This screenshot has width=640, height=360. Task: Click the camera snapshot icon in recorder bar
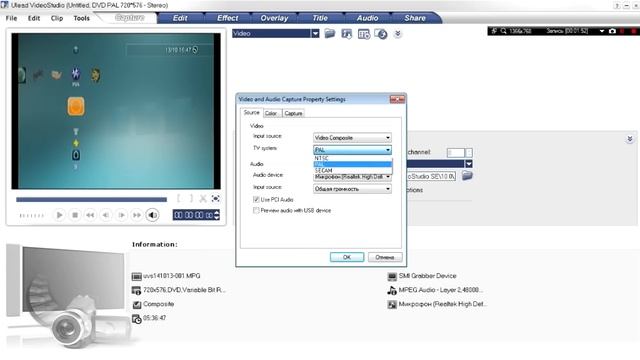tap(612, 31)
